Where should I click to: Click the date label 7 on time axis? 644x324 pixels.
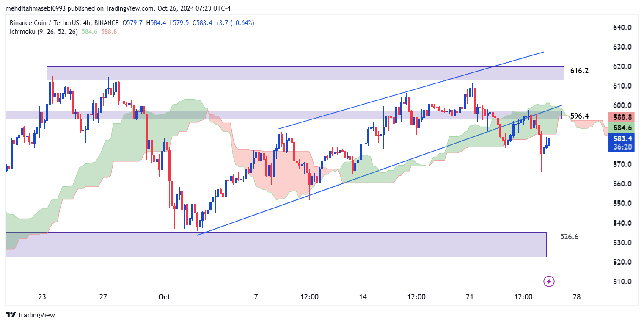point(256,297)
